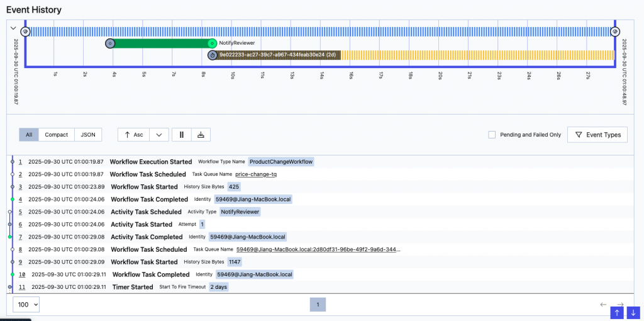Click workflow start eye marker on timeline
Image resolution: width=644 pixels, height=321 pixels.
[25, 31]
